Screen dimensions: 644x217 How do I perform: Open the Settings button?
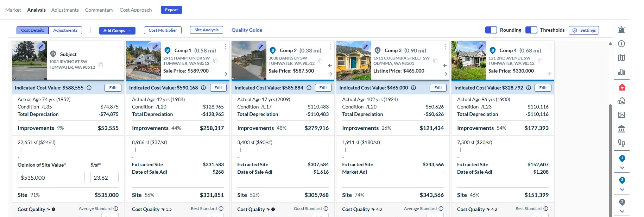[584, 30]
